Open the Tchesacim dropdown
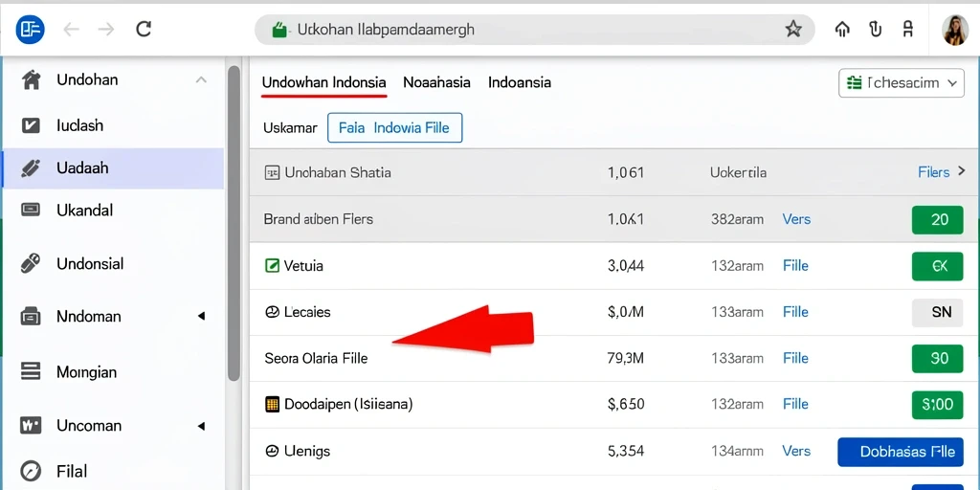This screenshot has width=980, height=490. tap(902, 83)
